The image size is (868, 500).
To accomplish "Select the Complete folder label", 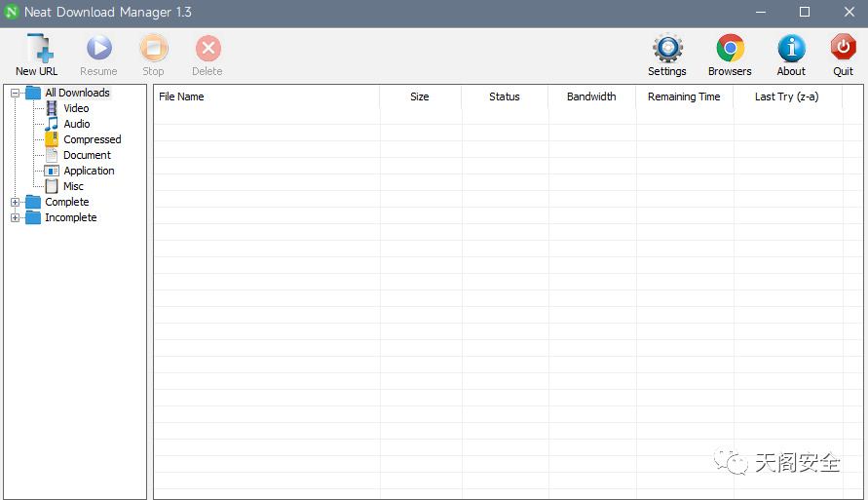I will (67, 202).
